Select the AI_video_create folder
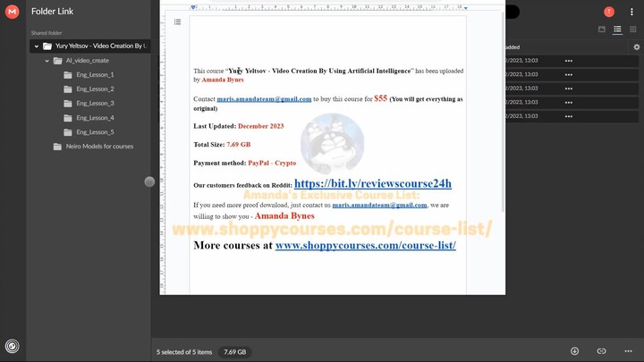The width and height of the screenshot is (644, 362). (88, 61)
